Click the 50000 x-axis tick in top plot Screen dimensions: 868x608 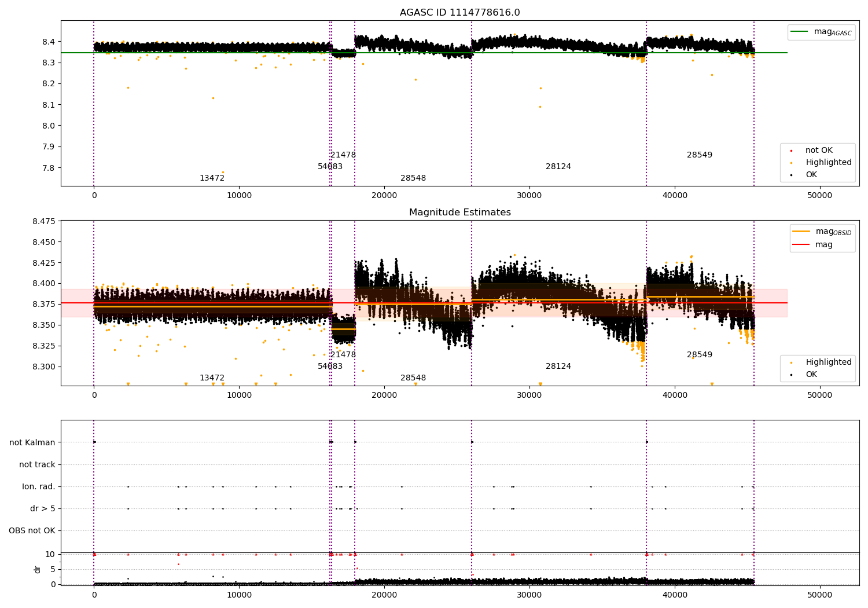point(820,196)
